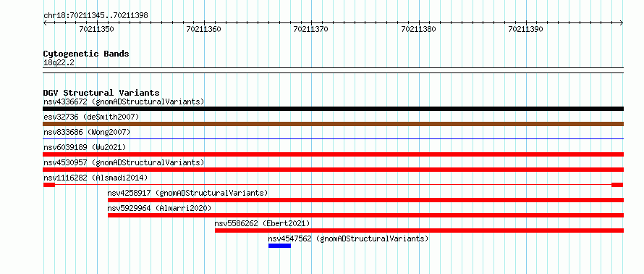The image size is (644, 274).
Task: Open variant label nsv5586262 (Ebert2021)
Action: [x=262, y=223]
